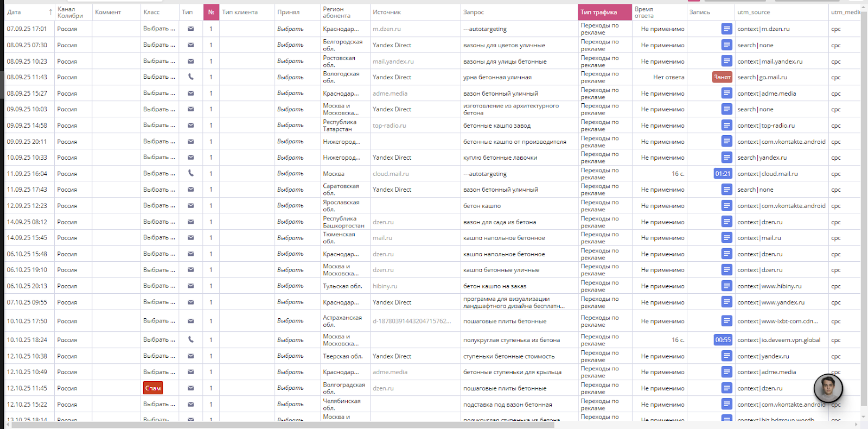Screen dimensions: 868x429
Task: Click the highlighted № column header
Action: coord(211,12)
